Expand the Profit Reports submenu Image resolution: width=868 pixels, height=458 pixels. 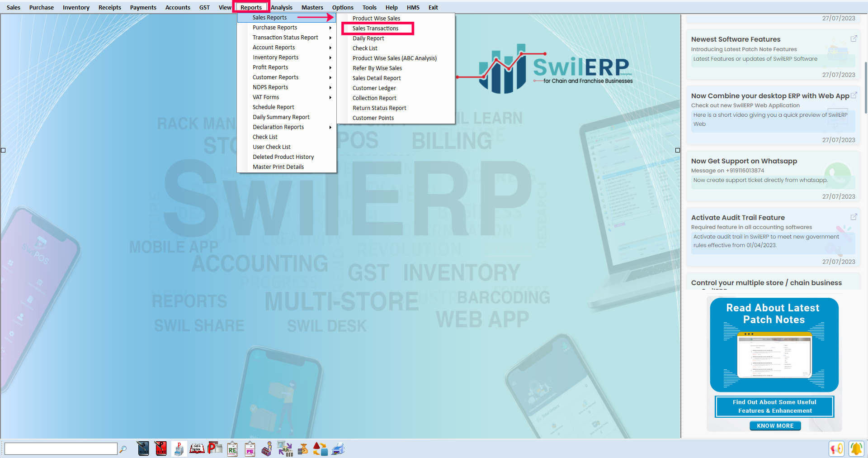287,67
